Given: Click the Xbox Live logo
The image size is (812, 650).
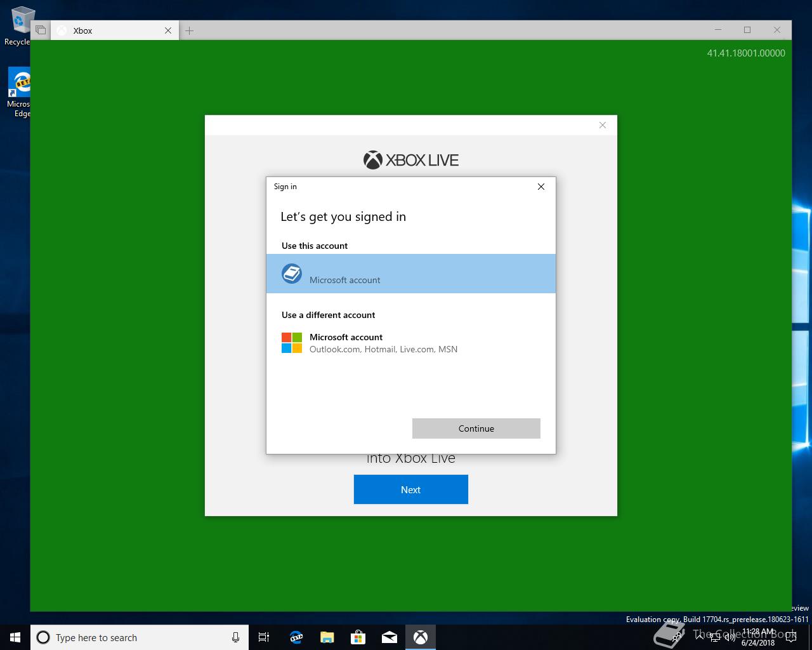Looking at the screenshot, I should coord(410,160).
